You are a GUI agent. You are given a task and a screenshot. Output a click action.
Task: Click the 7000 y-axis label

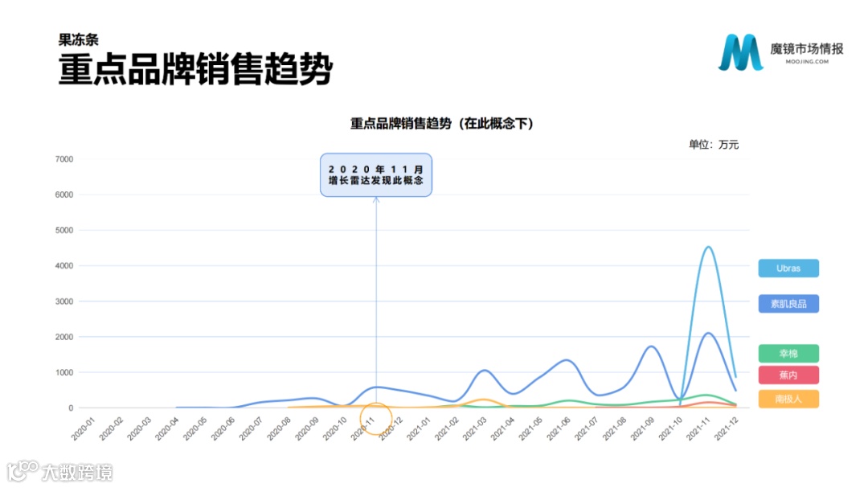(x=64, y=159)
